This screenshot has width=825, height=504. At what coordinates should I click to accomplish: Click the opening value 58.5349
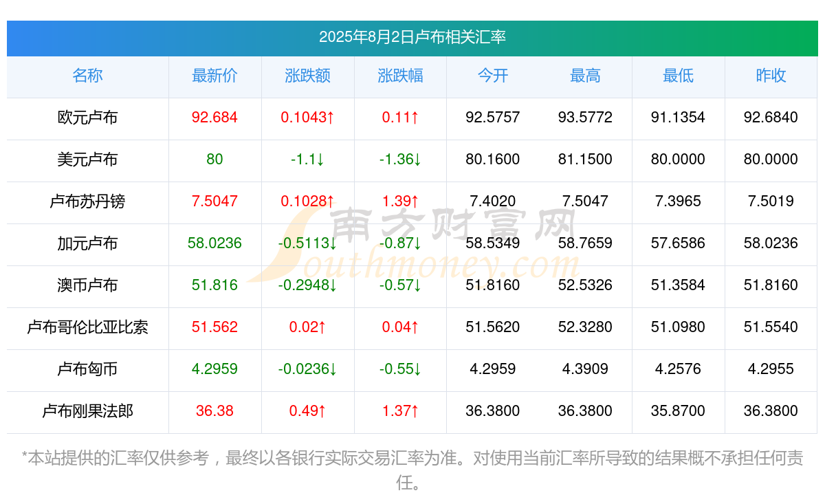coord(493,243)
